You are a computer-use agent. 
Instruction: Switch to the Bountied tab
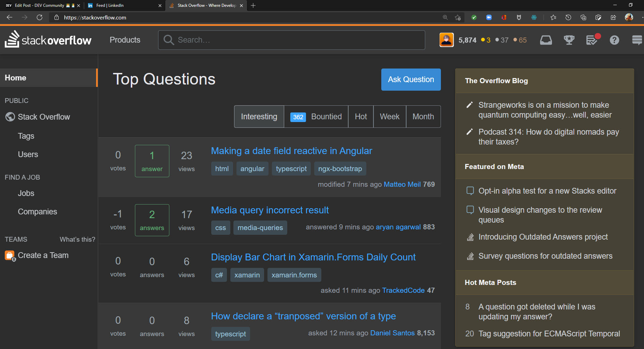click(x=316, y=117)
